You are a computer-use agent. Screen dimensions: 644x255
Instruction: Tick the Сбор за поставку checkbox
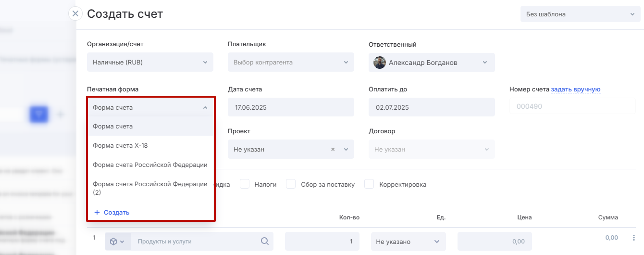tap(291, 184)
